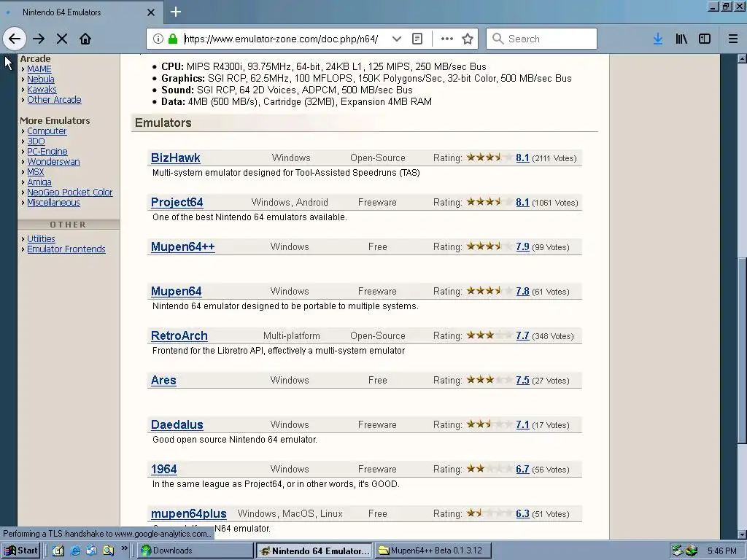Open the Amiga link
This screenshot has height=560, width=747.
pyautogui.click(x=39, y=182)
